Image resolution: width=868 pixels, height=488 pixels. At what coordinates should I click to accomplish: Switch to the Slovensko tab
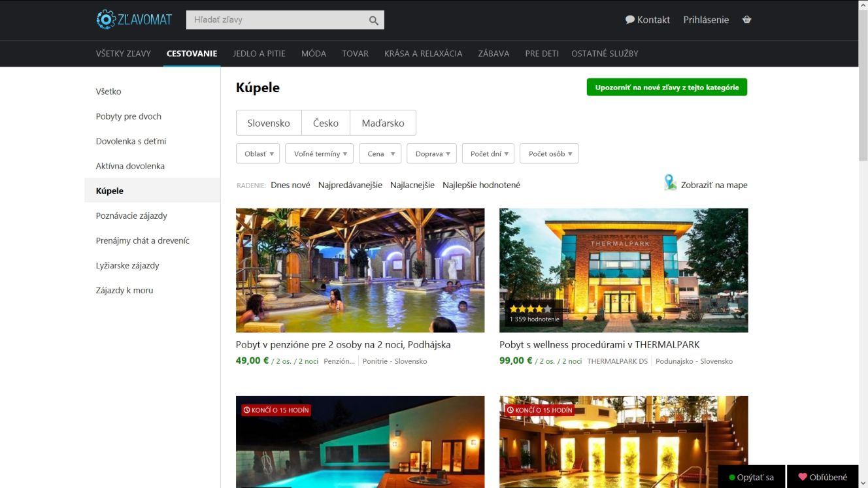pos(269,123)
